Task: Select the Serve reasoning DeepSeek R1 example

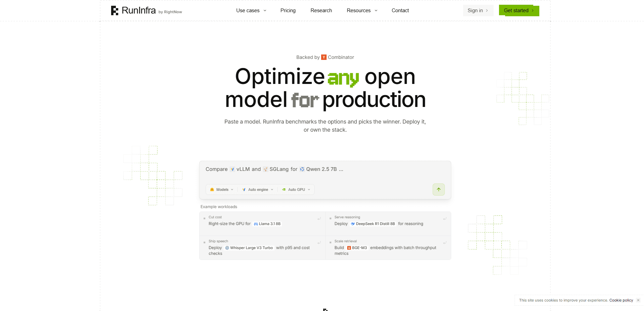Action: tap(388, 224)
